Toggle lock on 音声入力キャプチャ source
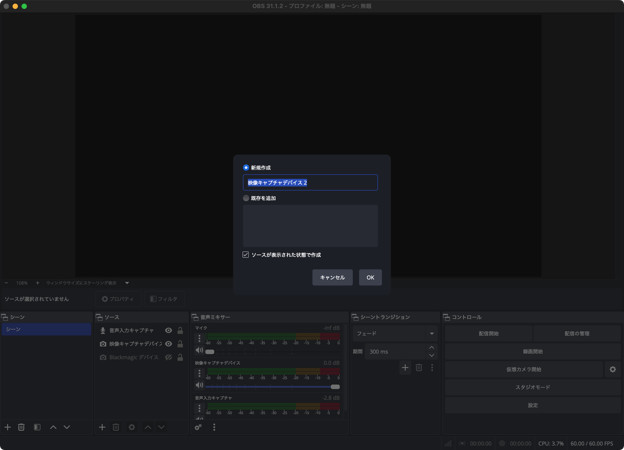 180,330
